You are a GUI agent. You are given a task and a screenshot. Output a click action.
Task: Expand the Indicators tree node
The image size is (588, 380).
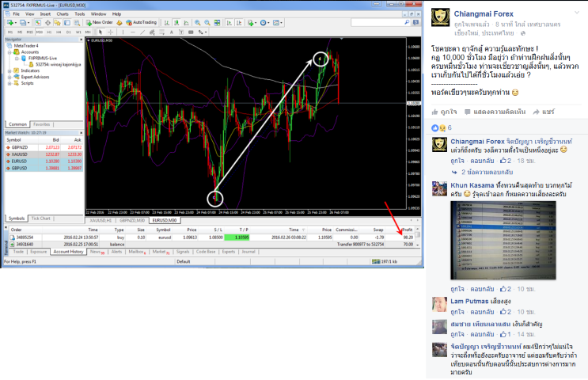[9, 70]
